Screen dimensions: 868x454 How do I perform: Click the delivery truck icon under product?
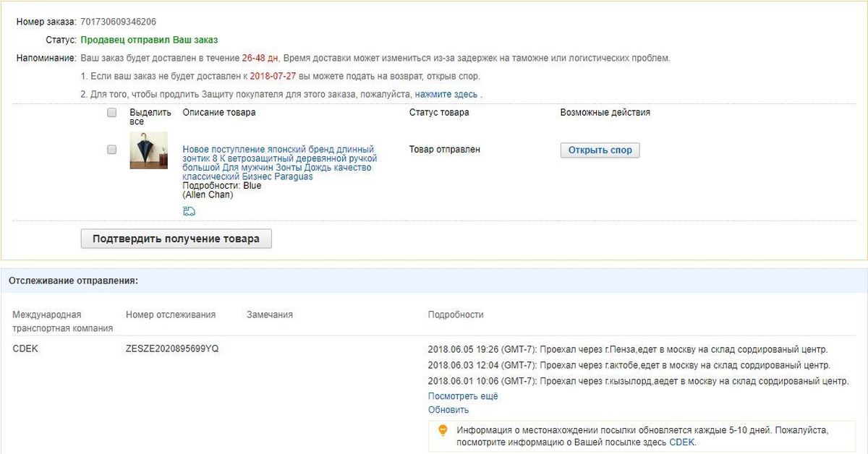click(189, 211)
